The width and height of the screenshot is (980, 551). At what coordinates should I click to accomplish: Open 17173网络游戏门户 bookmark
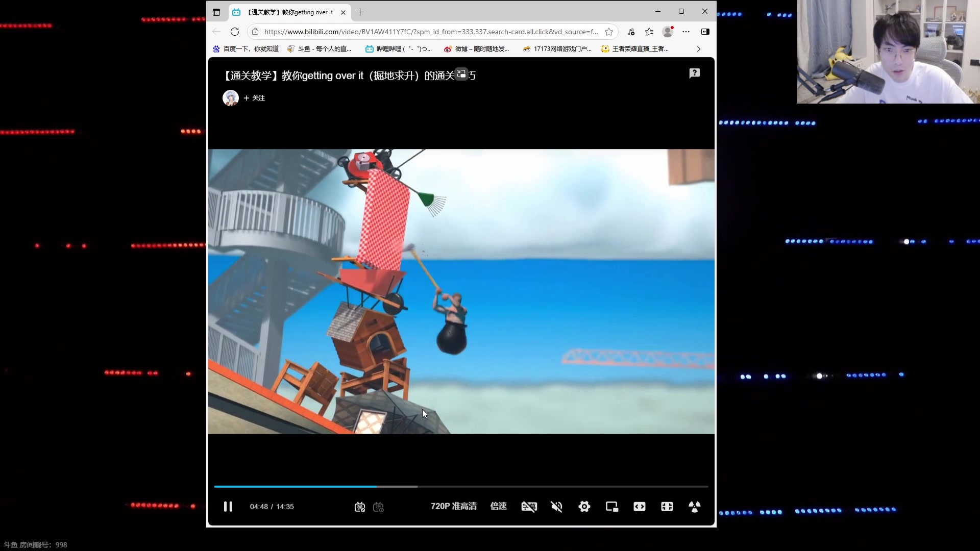557,49
